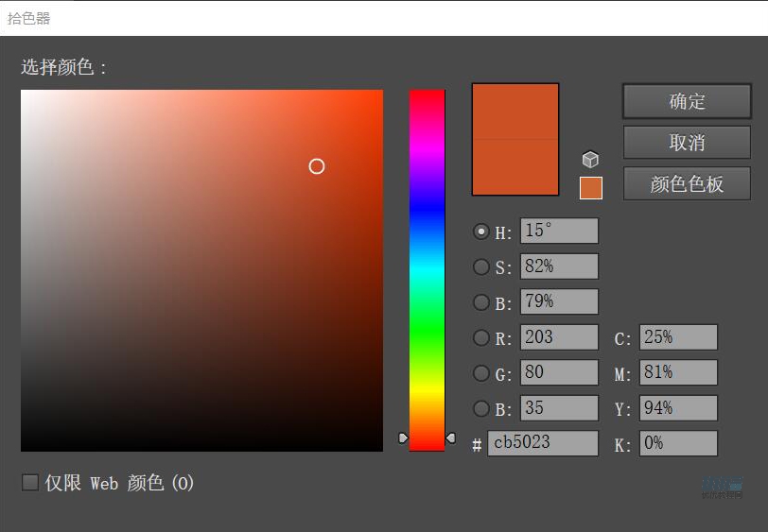This screenshot has width=768, height=532.
Task: Click the C cyan percentage field
Action: [x=678, y=337]
